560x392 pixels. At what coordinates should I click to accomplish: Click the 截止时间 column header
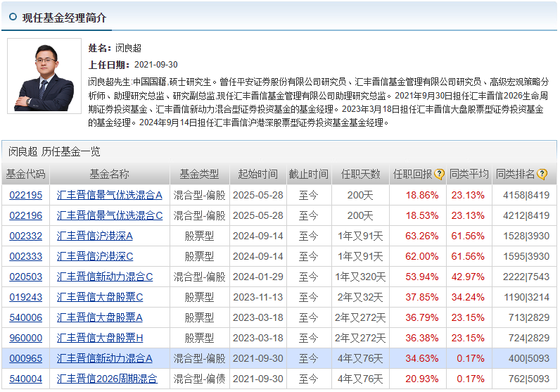pos(309,174)
